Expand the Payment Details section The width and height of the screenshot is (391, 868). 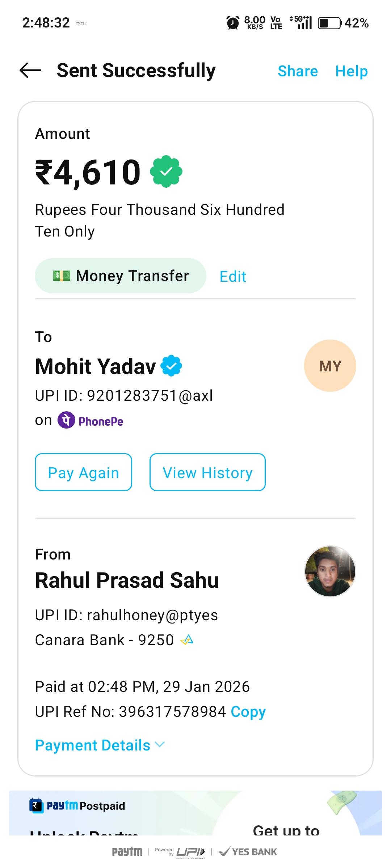pyautogui.click(x=93, y=745)
